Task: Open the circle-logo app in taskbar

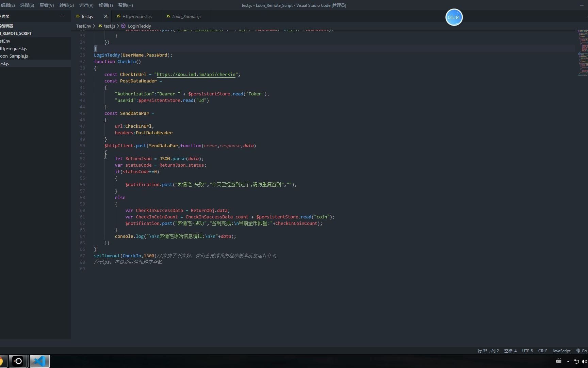Action: click(18, 361)
